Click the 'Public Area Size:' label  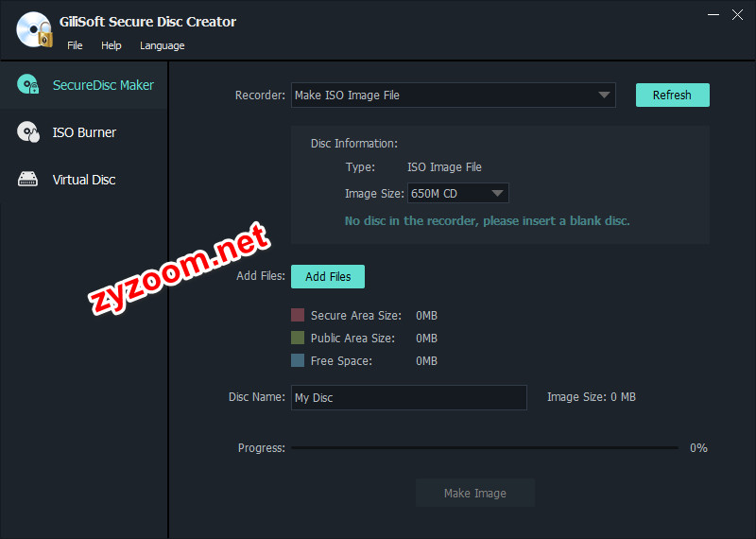point(352,339)
